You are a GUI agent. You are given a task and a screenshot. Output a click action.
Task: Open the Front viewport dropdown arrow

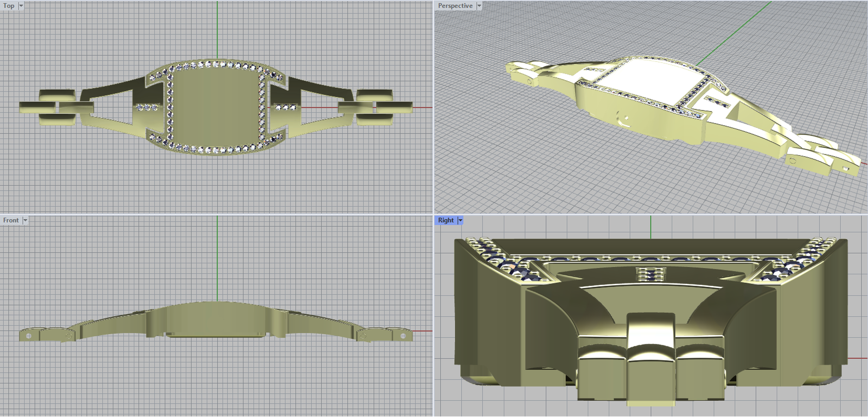pos(25,220)
